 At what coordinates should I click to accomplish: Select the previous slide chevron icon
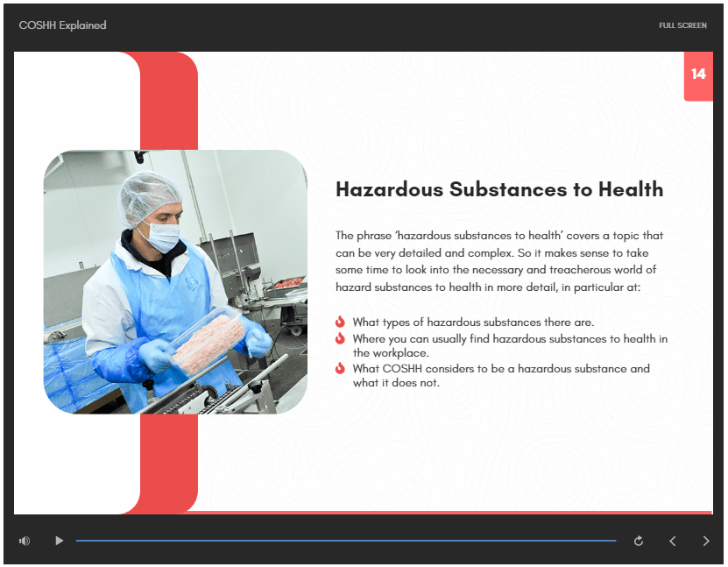(672, 541)
